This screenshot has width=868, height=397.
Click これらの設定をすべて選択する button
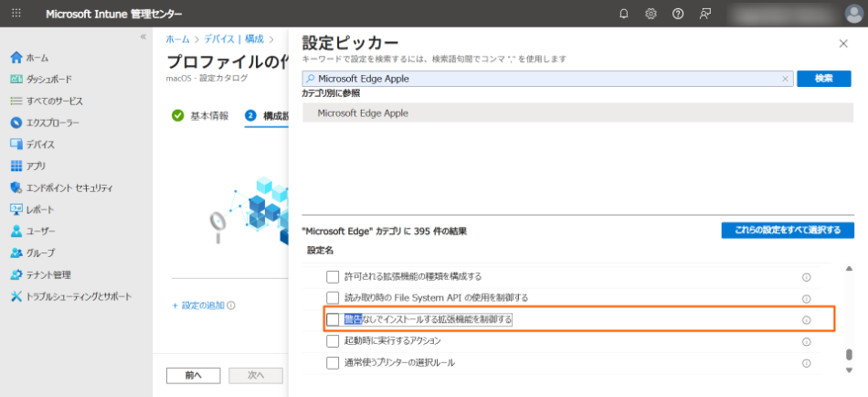pyautogui.click(x=787, y=230)
